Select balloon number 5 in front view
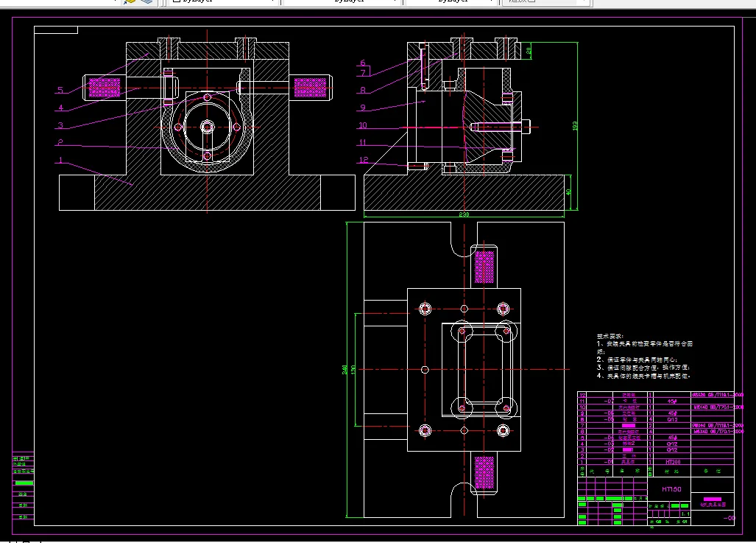756x543 pixels. click(60, 90)
